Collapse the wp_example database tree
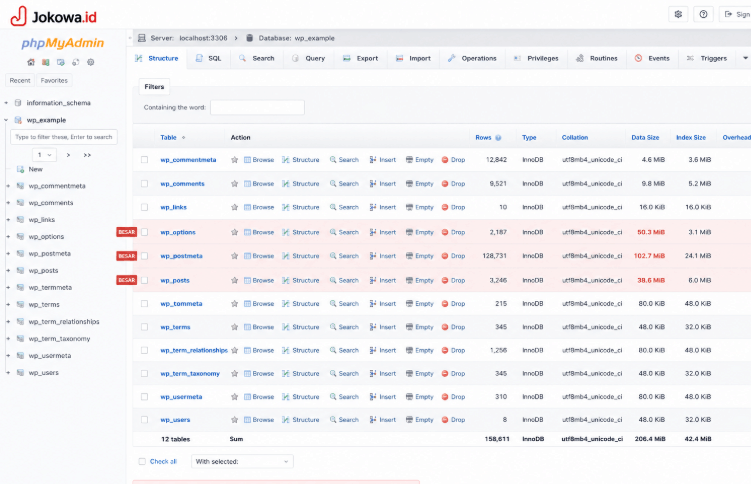Image resolution: width=751 pixels, height=484 pixels. [6, 120]
